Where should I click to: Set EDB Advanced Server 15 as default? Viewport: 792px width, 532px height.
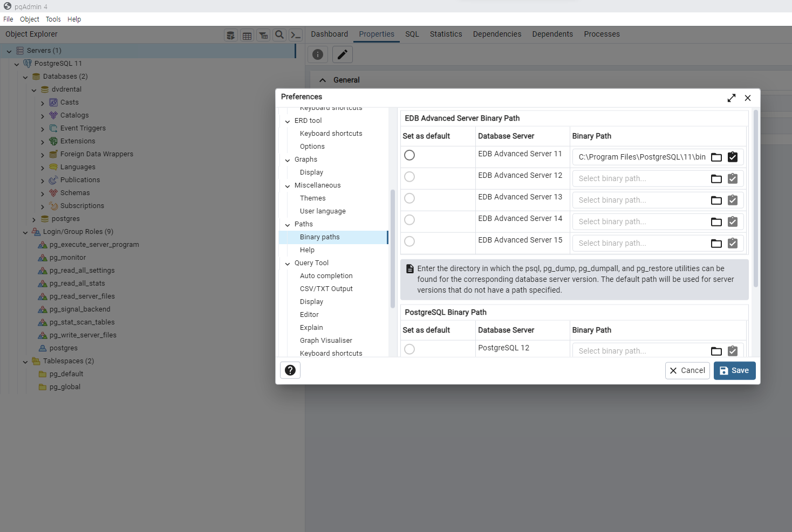point(409,241)
